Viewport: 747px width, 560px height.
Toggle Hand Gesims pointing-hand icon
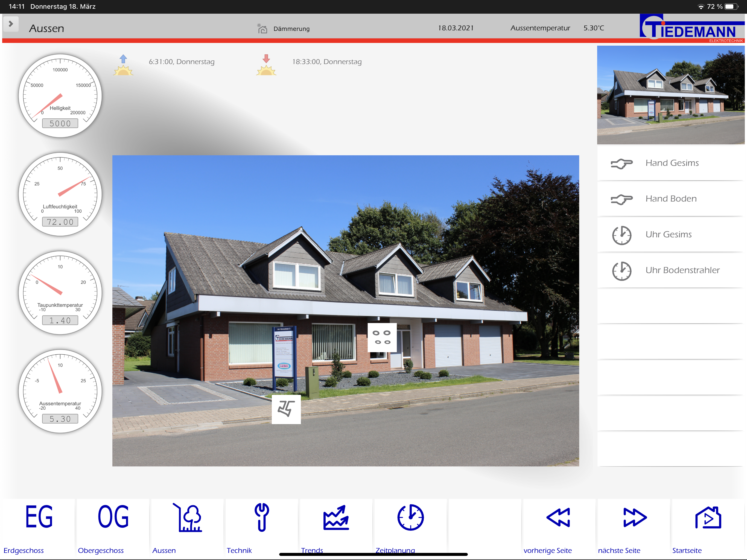click(x=622, y=164)
